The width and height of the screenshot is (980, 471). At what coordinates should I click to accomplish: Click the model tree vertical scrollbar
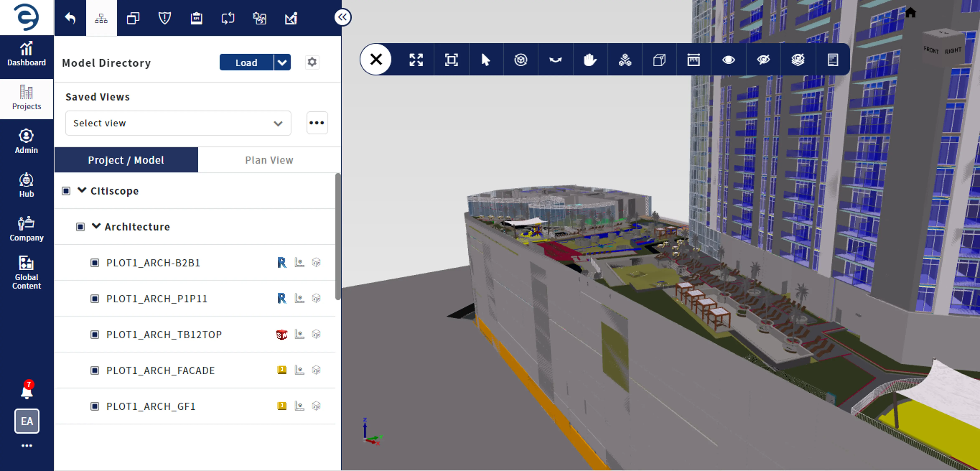[x=337, y=237]
